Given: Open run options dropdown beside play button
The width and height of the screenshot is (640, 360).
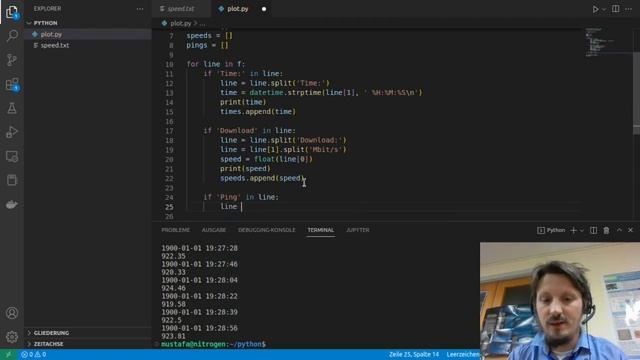Looking at the screenshot, I should pyautogui.click(x=604, y=9).
